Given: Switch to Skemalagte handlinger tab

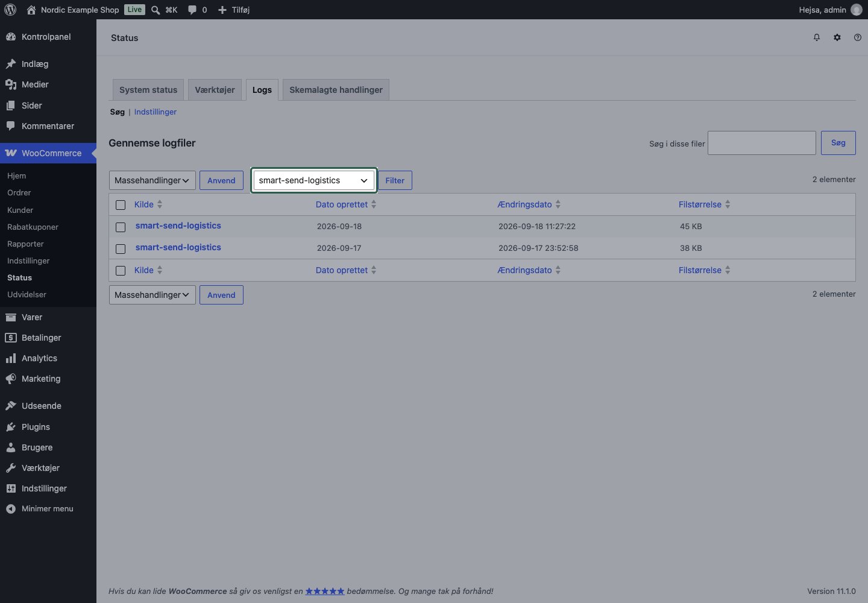Looking at the screenshot, I should 336,90.
